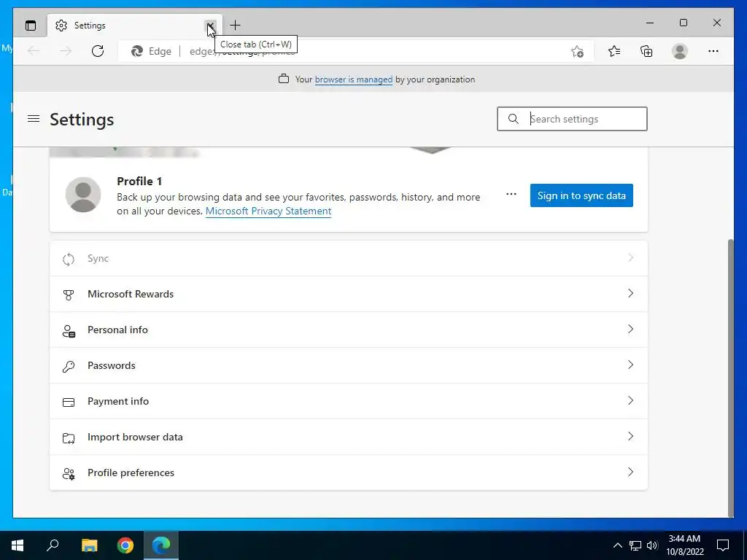Expand Passwords chevron
This screenshot has height=560, width=747.
pos(630,365)
